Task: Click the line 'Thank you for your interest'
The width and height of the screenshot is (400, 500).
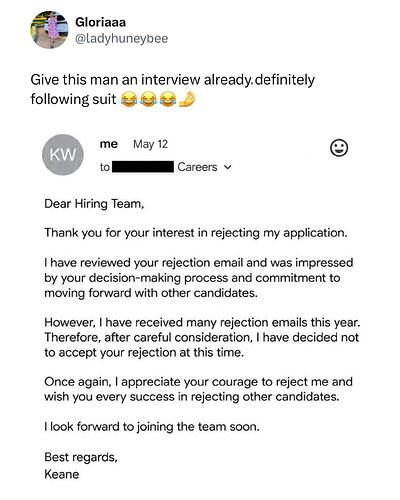Action: [x=196, y=233]
